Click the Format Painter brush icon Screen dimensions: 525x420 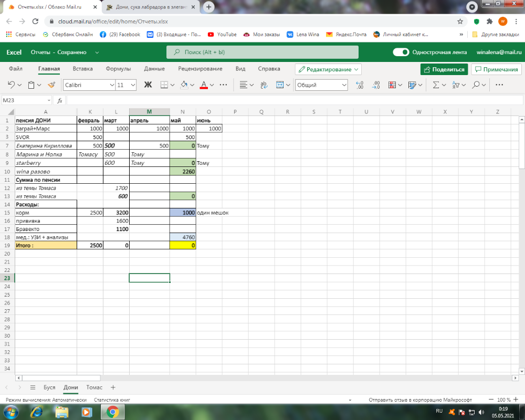tap(51, 85)
